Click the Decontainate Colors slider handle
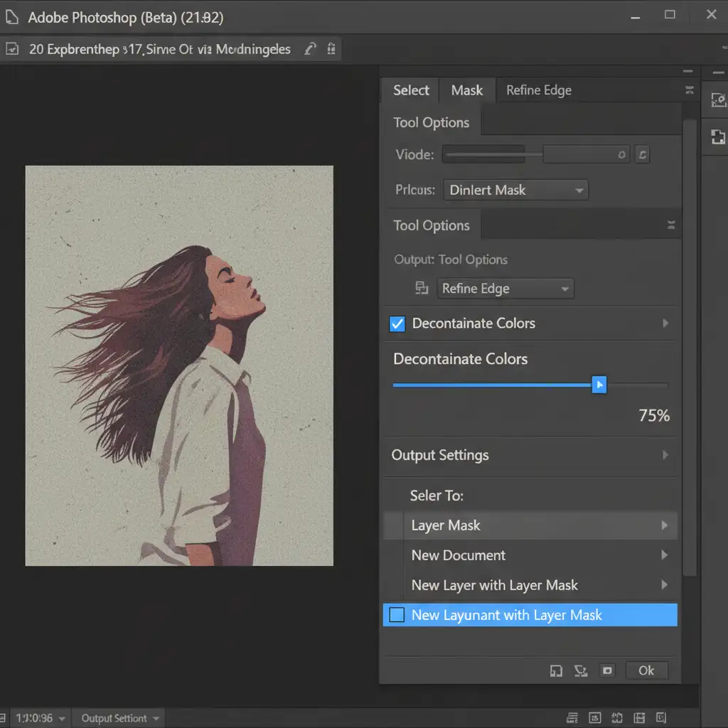Viewport: 728px width, 728px height. click(x=599, y=385)
